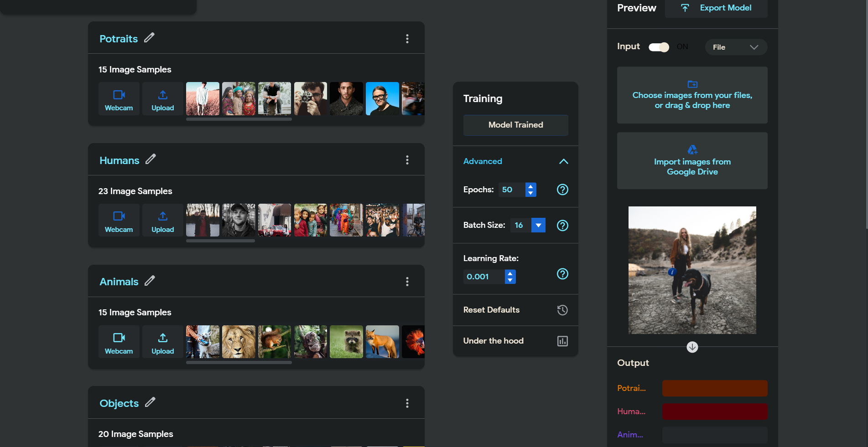The height and width of the screenshot is (447, 868).
Task: Select the raccoon thumbnail in Animals
Action: pos(346,342)
